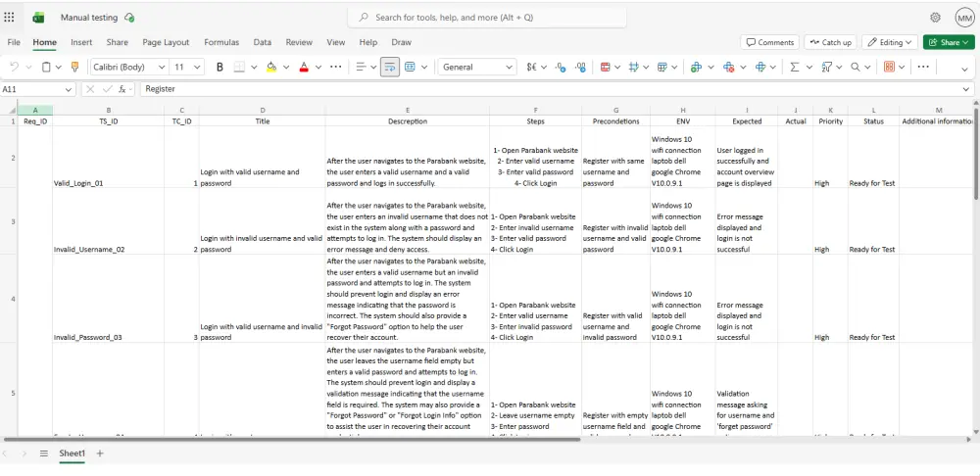Expand the formula bar chevron
980x476 pixels.
pos(967,90)
